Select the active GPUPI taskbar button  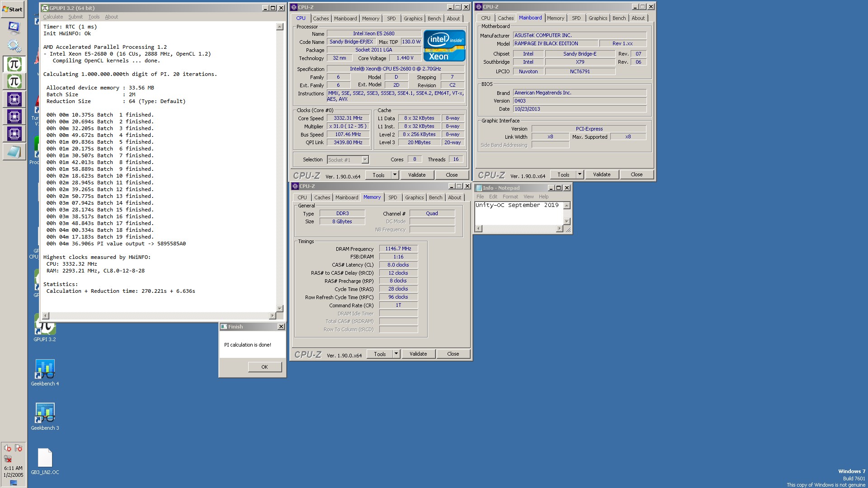click(x=14, y=64)
